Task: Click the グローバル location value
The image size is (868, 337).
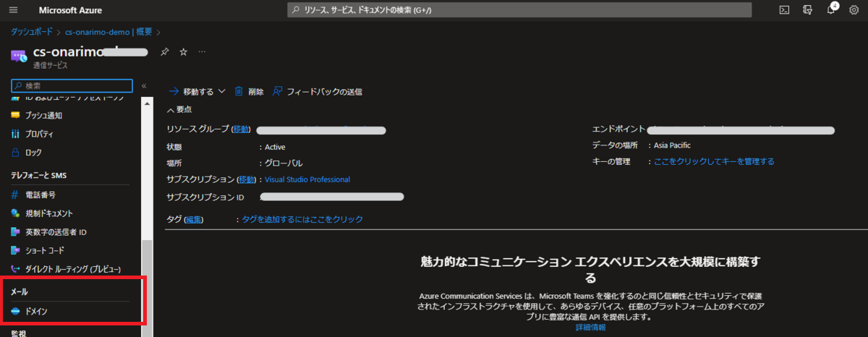Action: (284, 163)
